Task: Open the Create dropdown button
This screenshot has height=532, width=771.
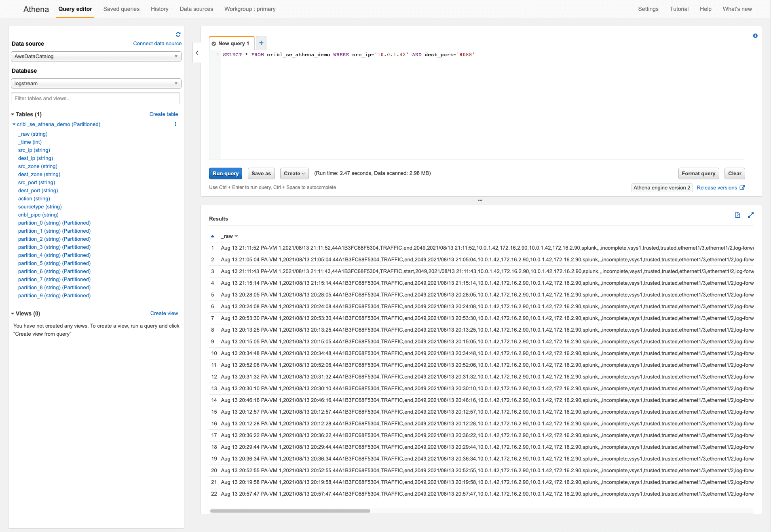Action: point(294,174)
